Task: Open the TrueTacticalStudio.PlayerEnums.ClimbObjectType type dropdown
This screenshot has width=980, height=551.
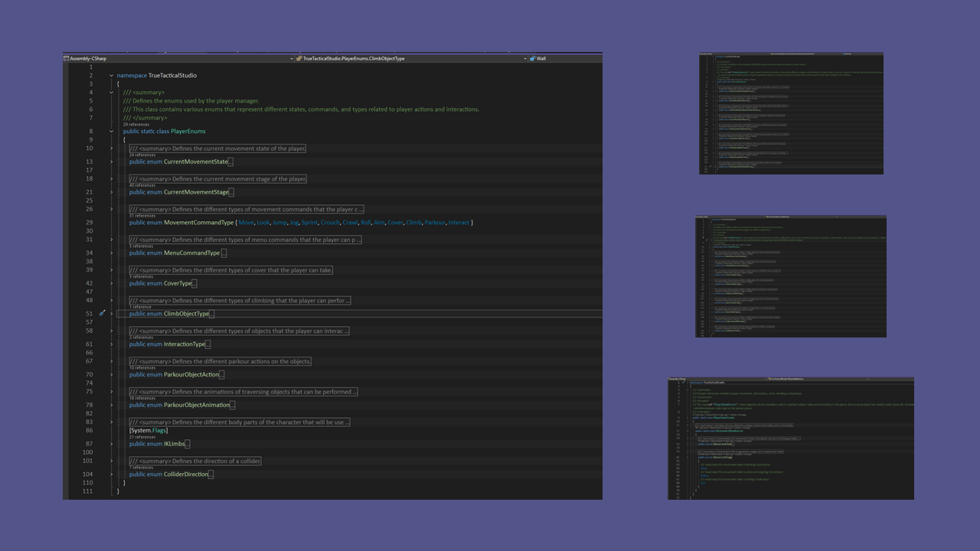Action: click(412, 58)
